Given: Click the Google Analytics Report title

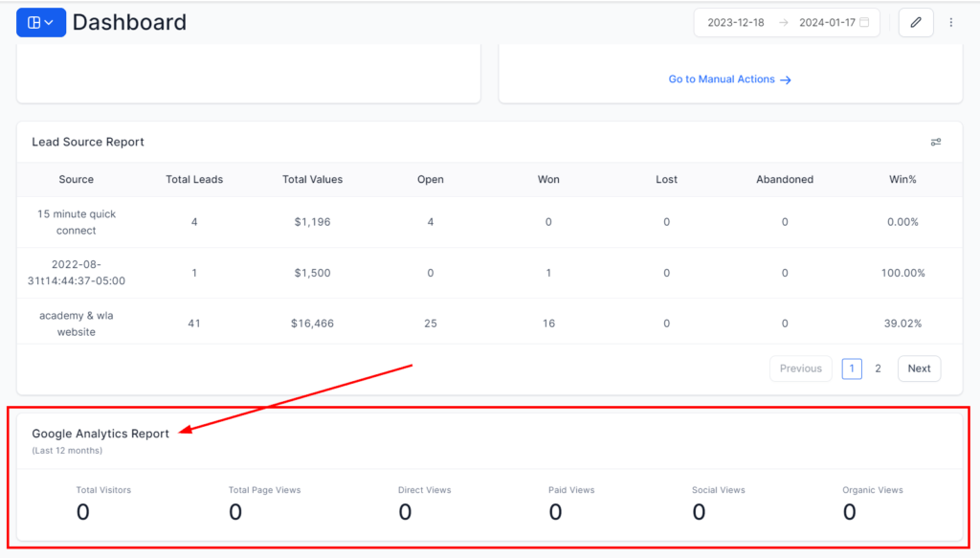Looking at the screenshot, I should [x=100, y=434].
